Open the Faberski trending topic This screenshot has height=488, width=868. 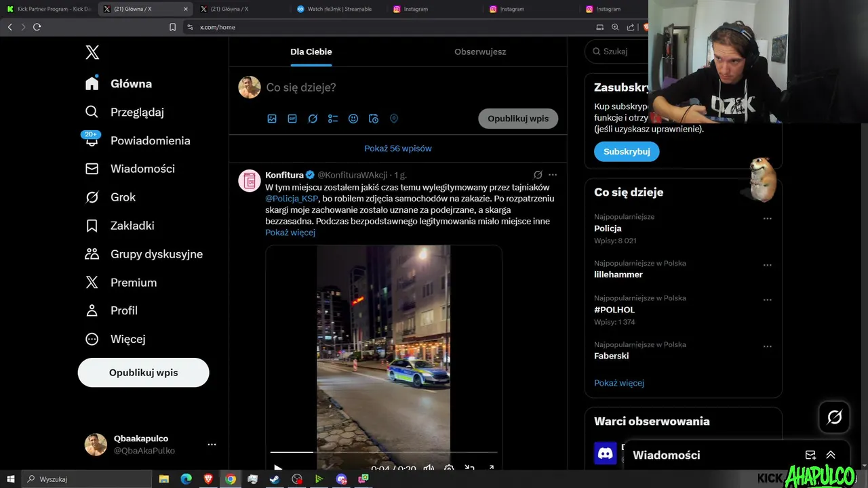click(x=612, y=356)
